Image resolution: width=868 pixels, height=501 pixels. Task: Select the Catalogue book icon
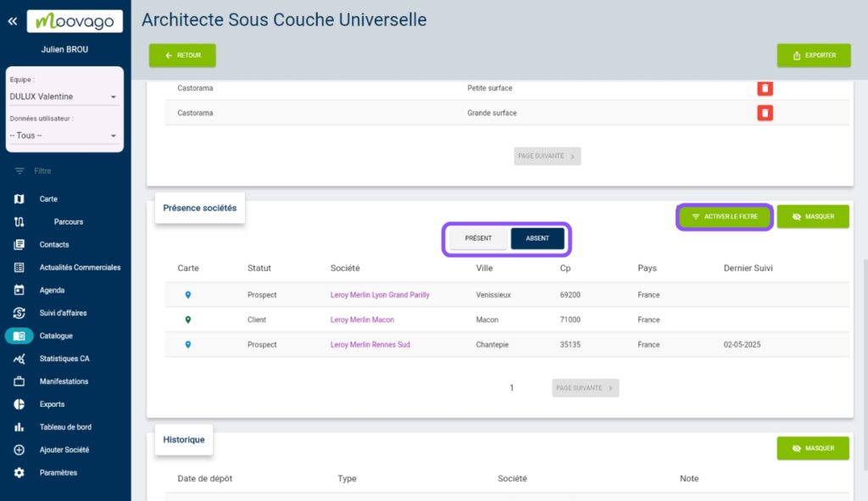pyautogui.click(x=19, y=336)
